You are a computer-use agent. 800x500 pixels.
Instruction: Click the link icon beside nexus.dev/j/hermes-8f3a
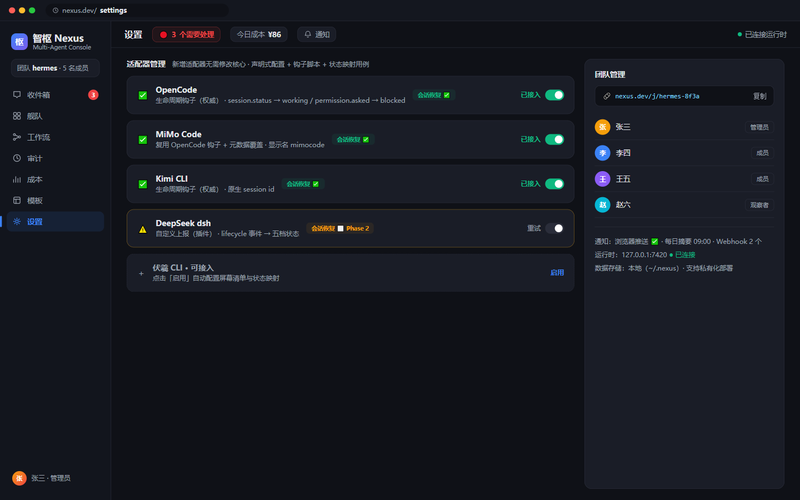(x=607, y=96)
